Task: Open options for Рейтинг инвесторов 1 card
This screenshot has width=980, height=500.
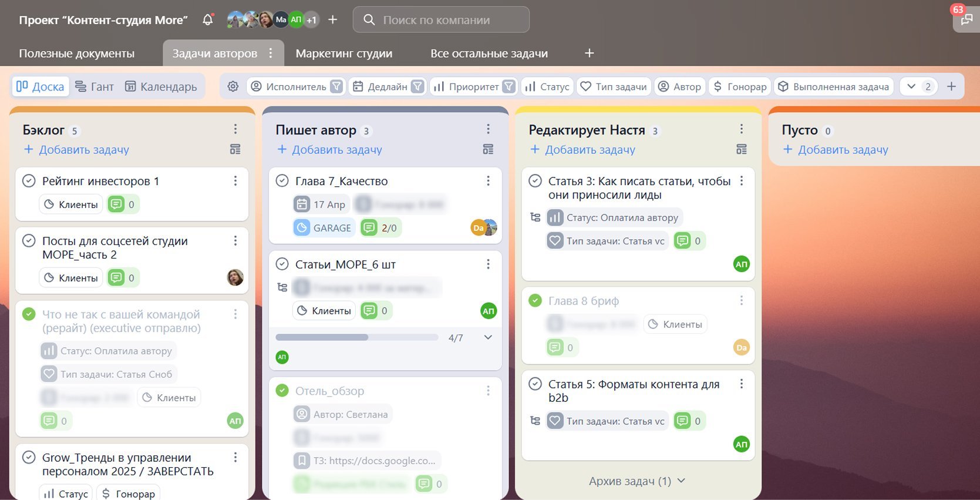Action: click(x=235, y=181)
